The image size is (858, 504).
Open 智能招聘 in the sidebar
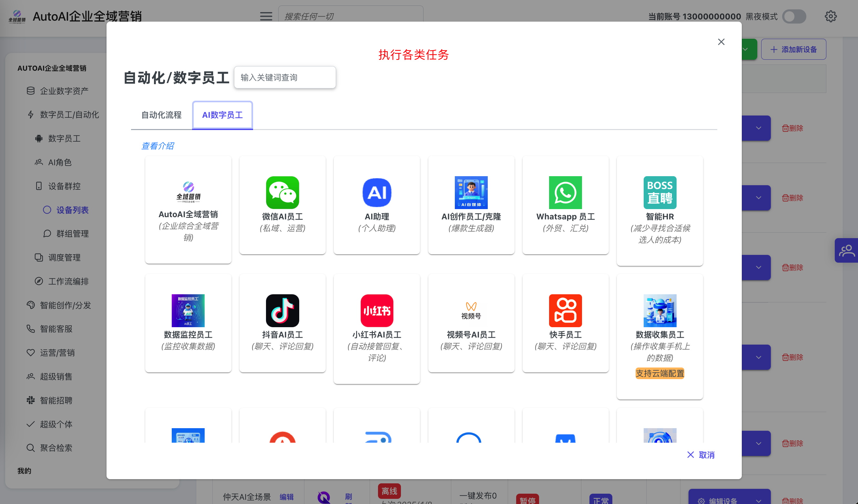[49, 400]
